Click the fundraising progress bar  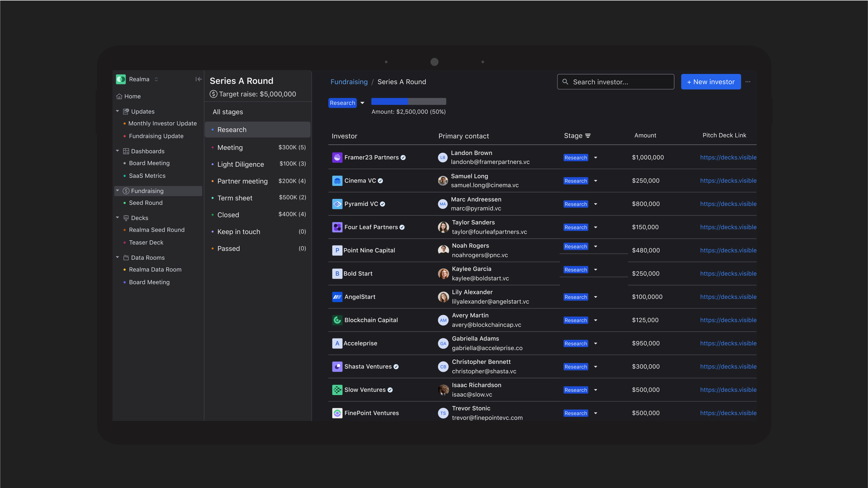(408, 101)
